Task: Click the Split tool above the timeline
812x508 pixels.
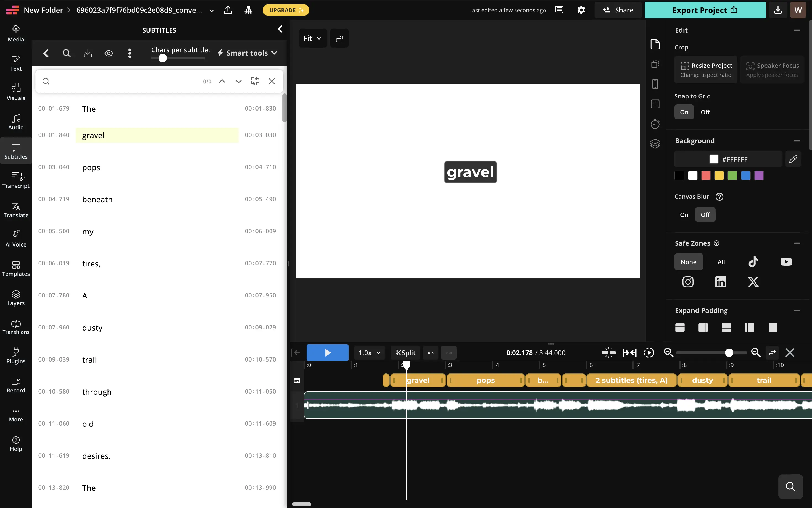Action: click(405, 352)
